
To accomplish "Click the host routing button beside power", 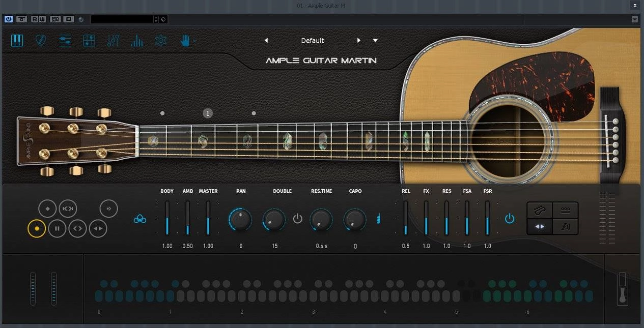I will [x=22, y=19].
